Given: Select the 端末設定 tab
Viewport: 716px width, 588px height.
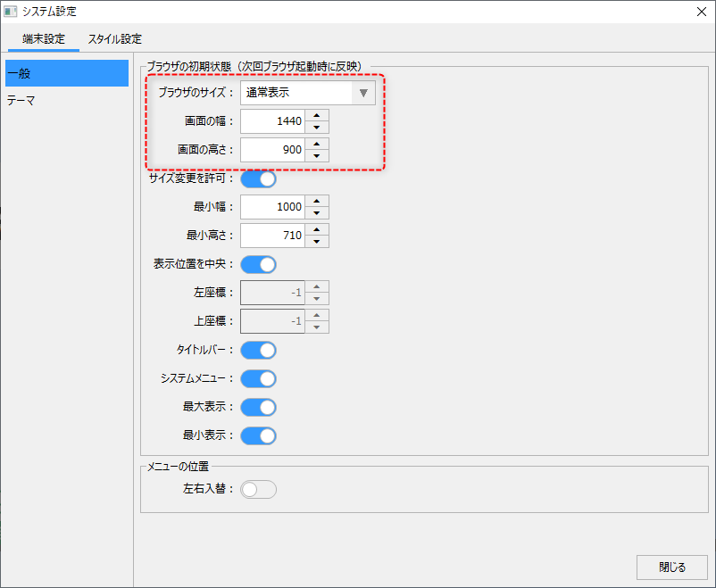Looking at the screenshot, I should pos(44,39).
